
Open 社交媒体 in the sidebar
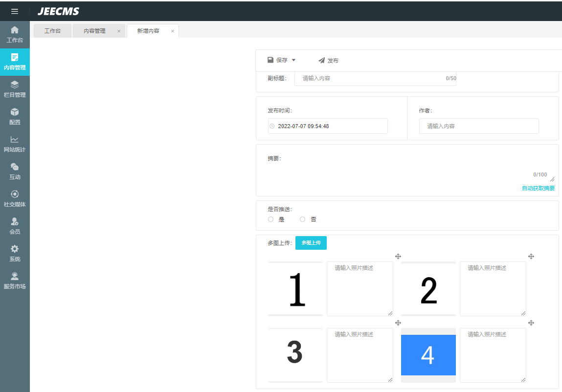(15, 199)
